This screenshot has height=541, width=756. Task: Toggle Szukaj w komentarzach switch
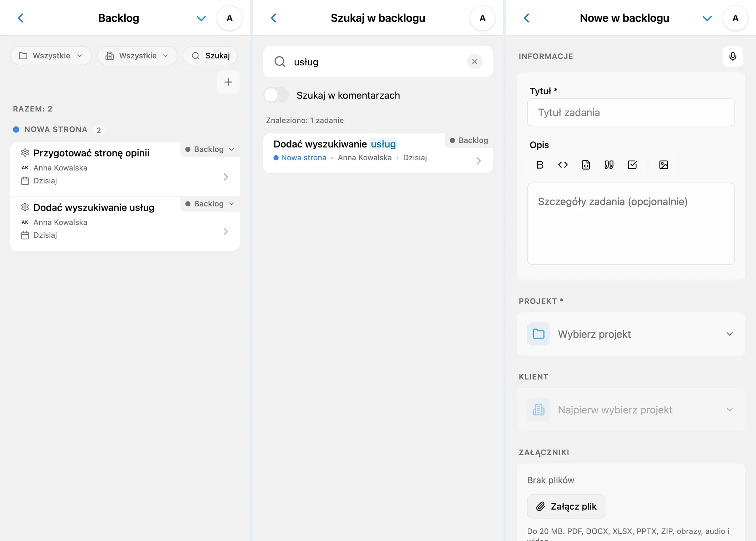click(276, 95)
